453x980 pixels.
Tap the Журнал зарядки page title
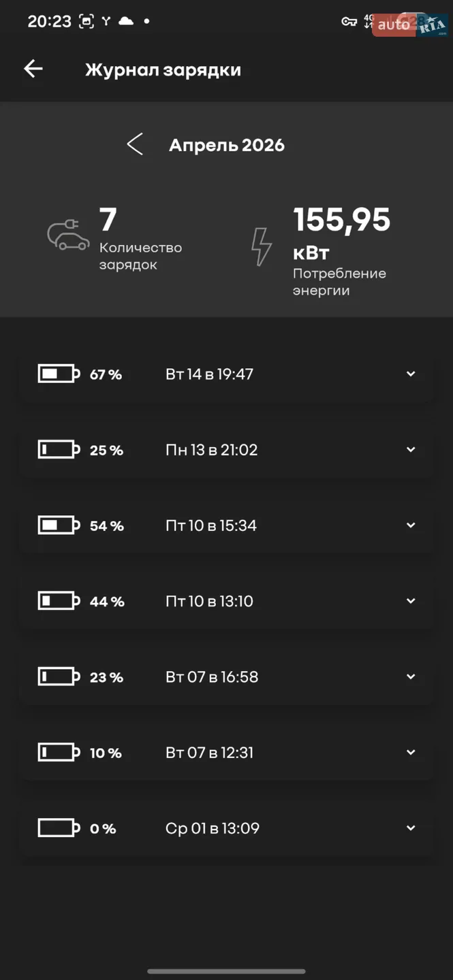coord(163,69)
